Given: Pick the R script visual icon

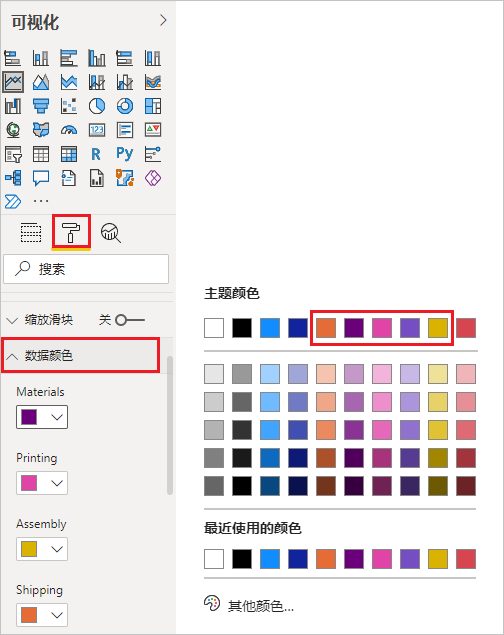Looking at the screenshot, I should [x=96, y=154].
